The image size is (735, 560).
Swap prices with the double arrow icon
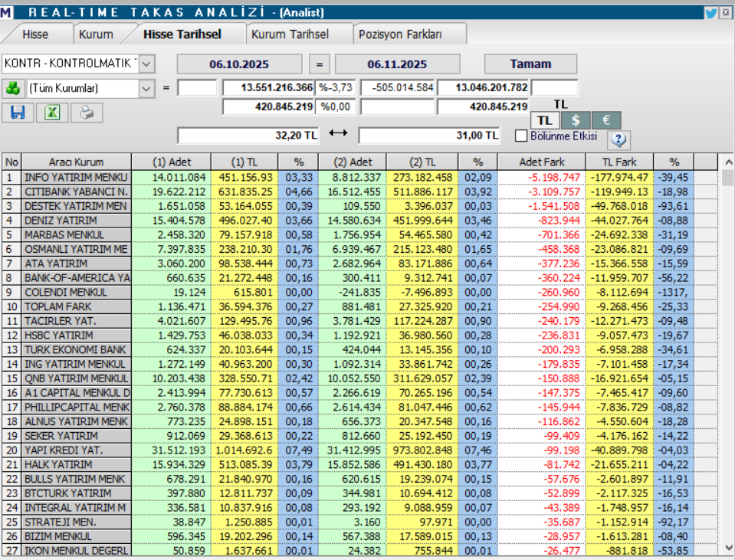338,133
